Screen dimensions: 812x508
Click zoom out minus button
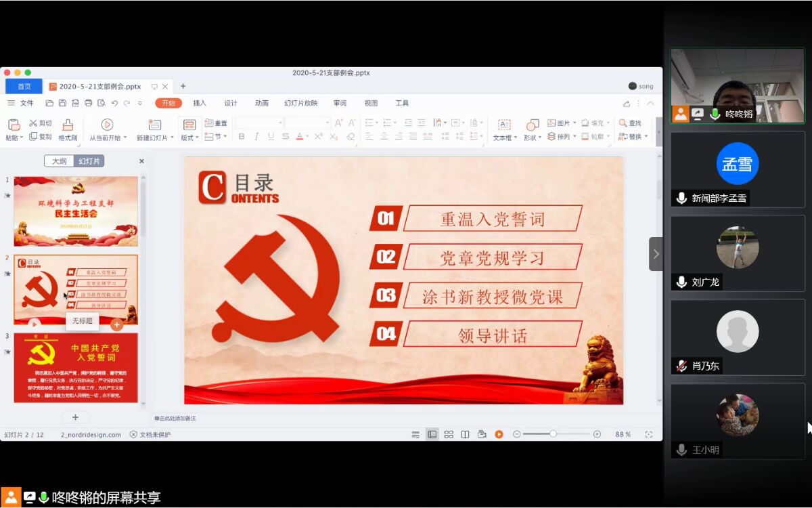point(516,434)
